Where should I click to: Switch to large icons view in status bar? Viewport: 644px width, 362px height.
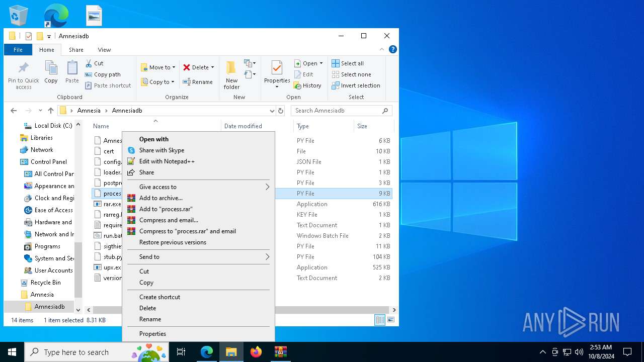click(x=390, y=320)
